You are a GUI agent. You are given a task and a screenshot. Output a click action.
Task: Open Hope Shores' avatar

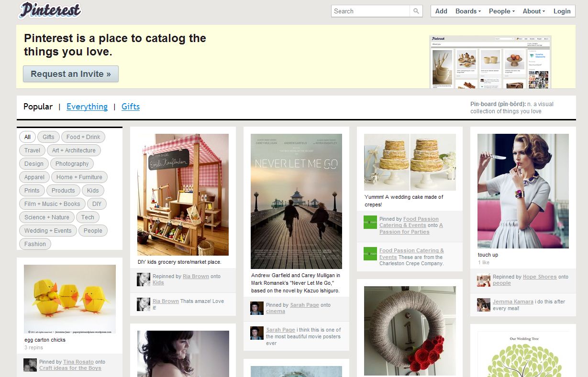coord(484,280)
